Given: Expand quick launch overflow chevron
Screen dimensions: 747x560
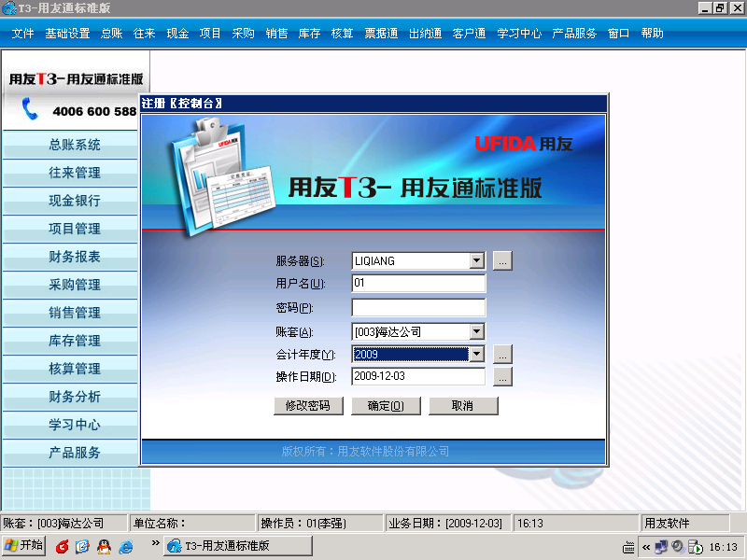Looking at the screenshot, I should 155,543.
